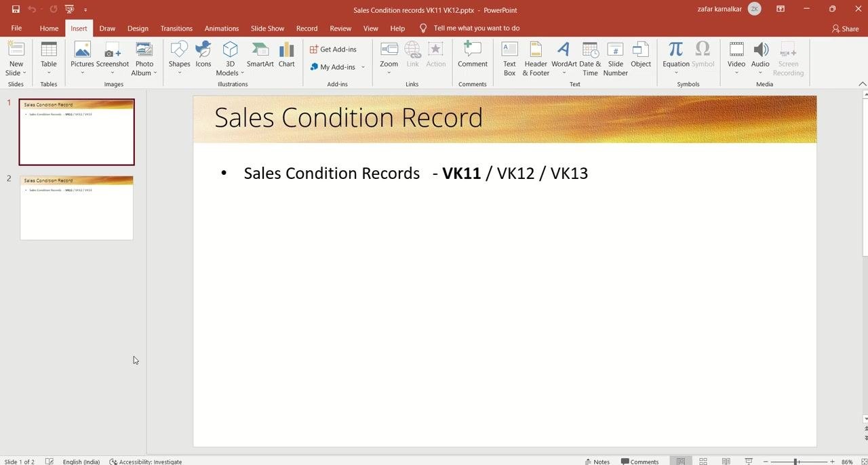
Task: Click the Share button
Action: click(x=845, y=28)
